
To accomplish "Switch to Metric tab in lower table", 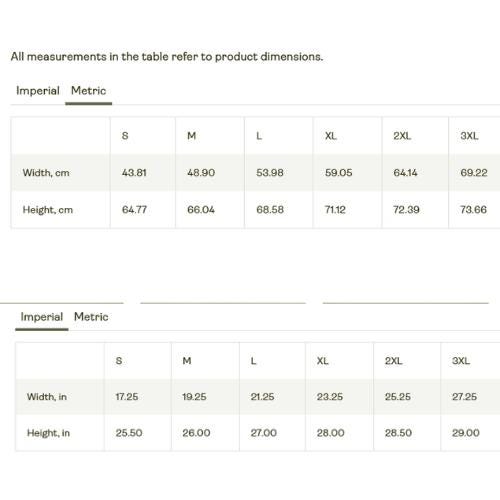I will pos(91,317).
